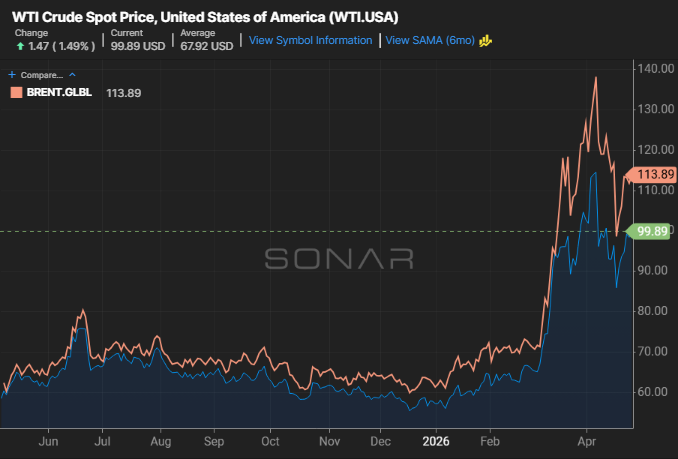Click the green up-arrow change indicator

click(x=20, y=46)
